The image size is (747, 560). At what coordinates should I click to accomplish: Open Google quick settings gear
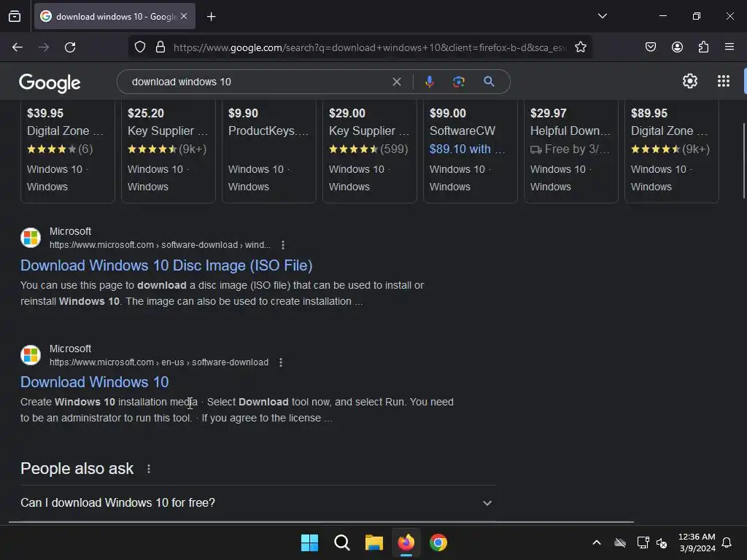(x=690, y=82)
